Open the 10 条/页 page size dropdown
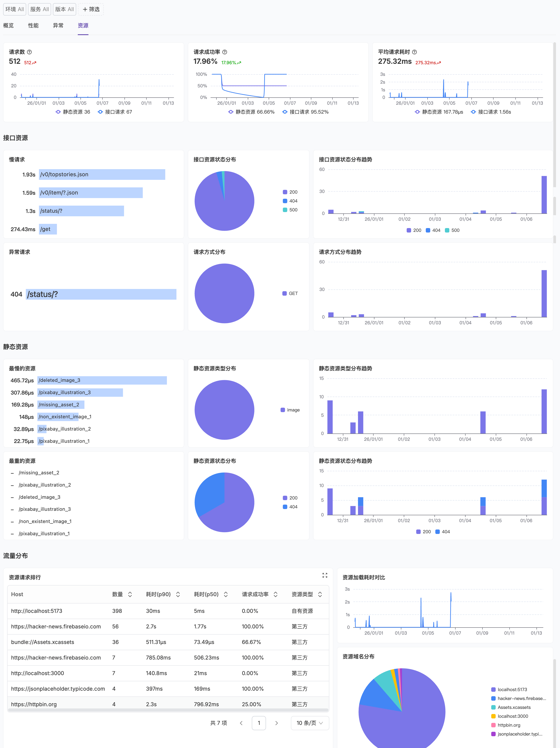This screenshot has height=748, width=560. coord(310,723)
